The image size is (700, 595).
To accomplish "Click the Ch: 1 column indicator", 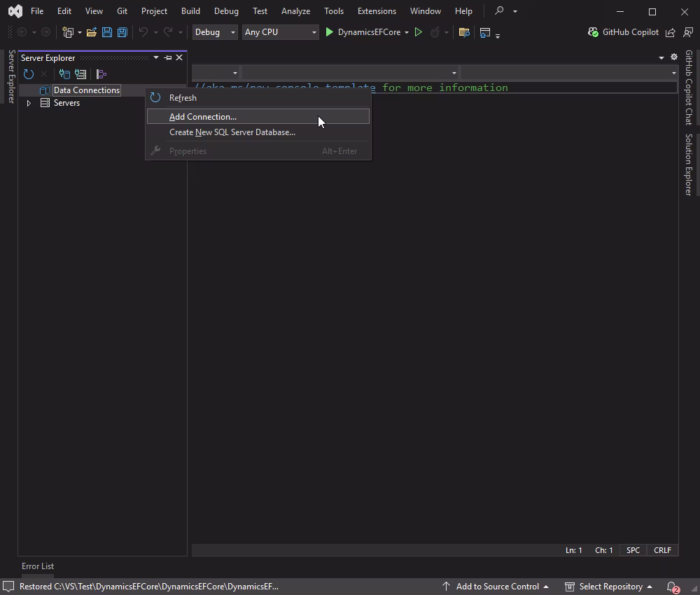I will tap(604, 550).
